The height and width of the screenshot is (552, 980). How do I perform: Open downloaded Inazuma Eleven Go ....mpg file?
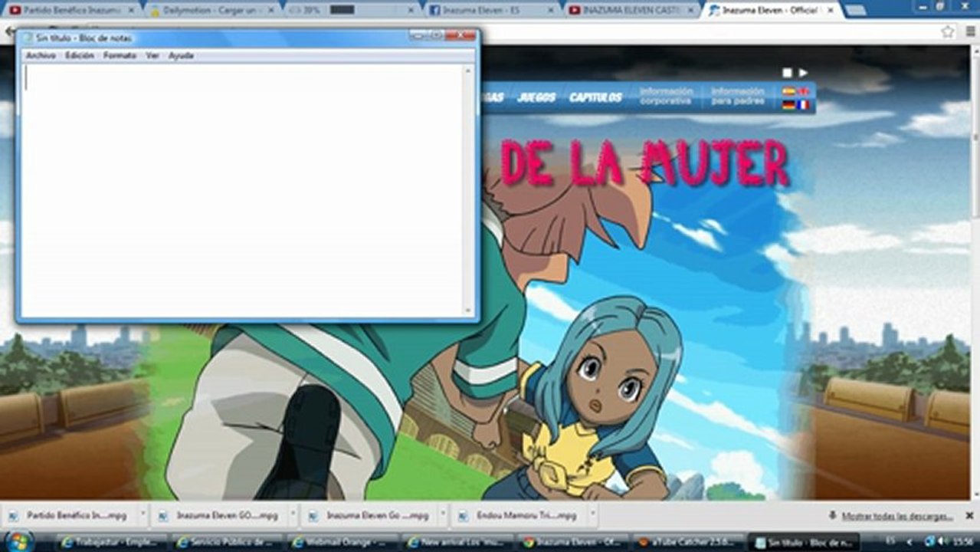click(369, 516)
